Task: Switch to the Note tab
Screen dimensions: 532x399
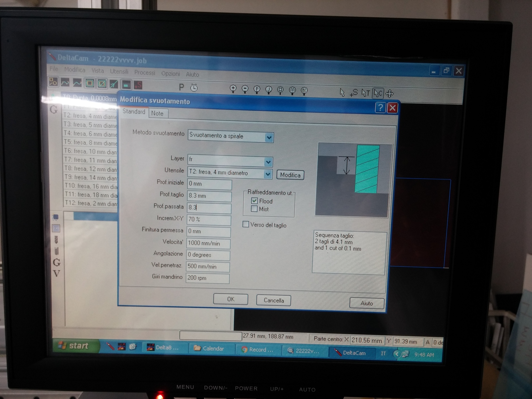Action: coord(158,113)
